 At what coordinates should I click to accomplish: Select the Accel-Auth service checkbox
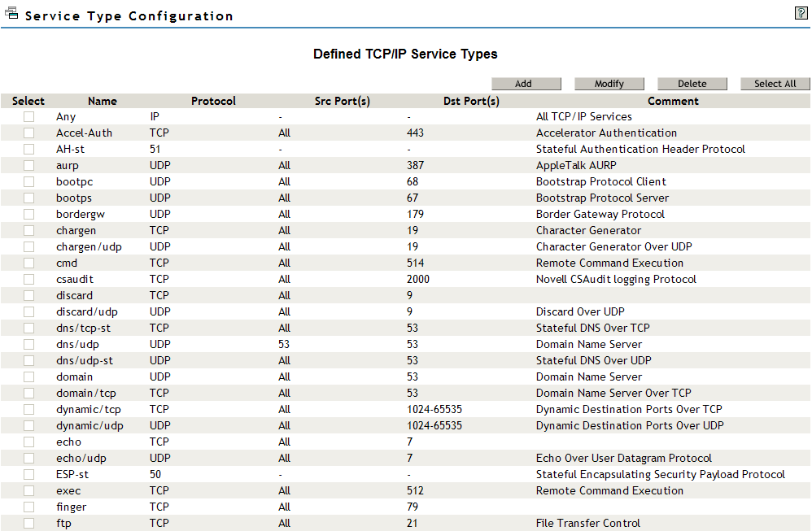click(x=28, y=133)
